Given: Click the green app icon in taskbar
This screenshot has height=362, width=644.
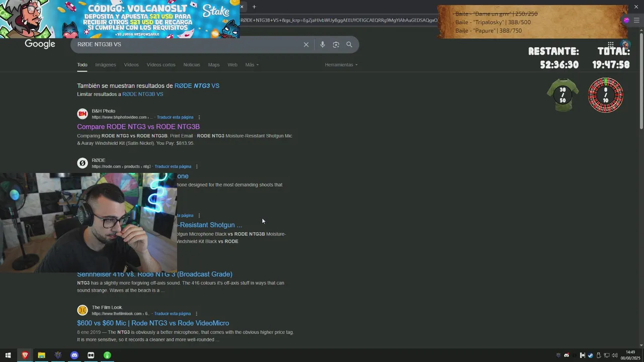Looking at the screenshot, I should 107,355.
